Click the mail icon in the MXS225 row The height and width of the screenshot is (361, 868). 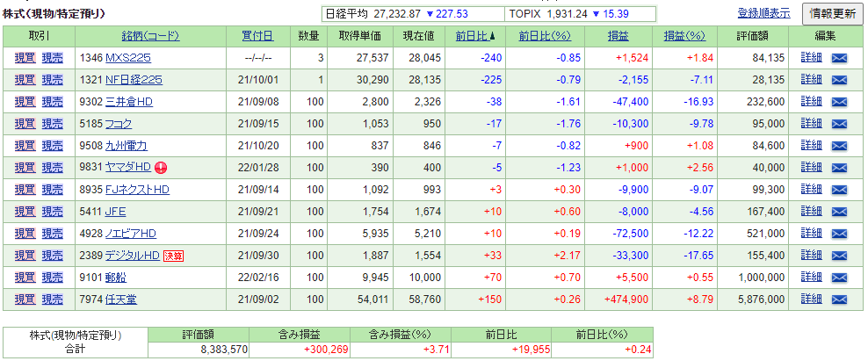[x=838, y=58]
